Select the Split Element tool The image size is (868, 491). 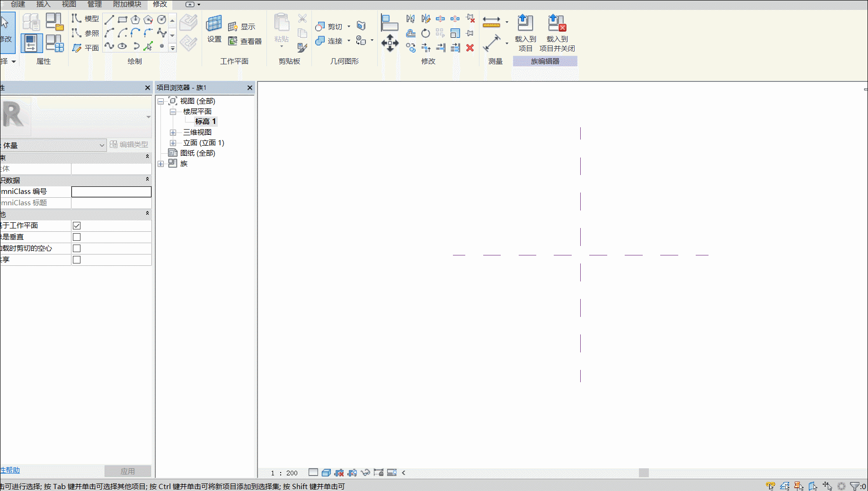click(440, 18)
